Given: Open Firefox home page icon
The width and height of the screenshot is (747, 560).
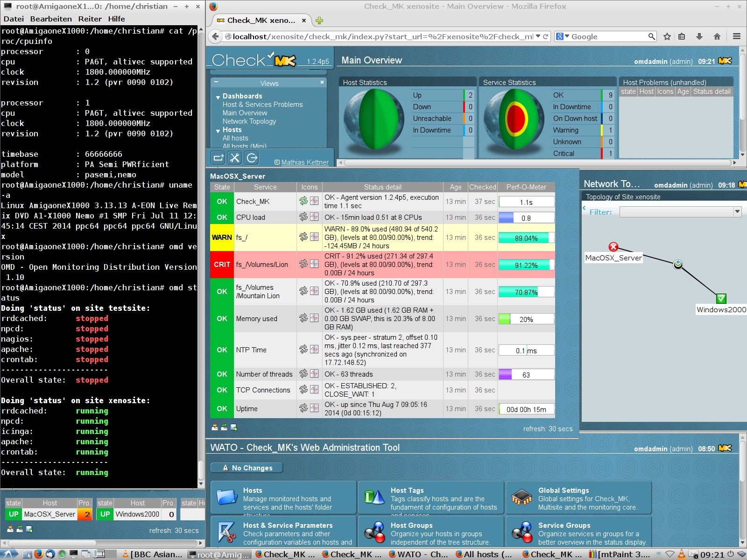Looking at the screenshot, I should tap(717, 36).
